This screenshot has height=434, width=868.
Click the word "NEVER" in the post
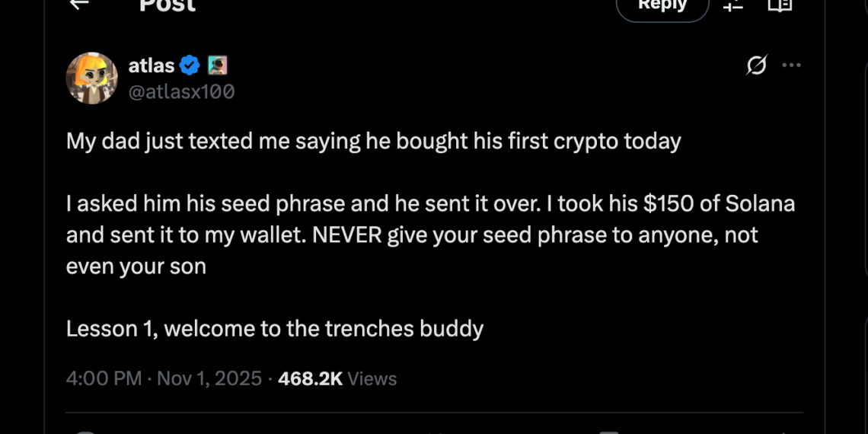tap(346, 235)
